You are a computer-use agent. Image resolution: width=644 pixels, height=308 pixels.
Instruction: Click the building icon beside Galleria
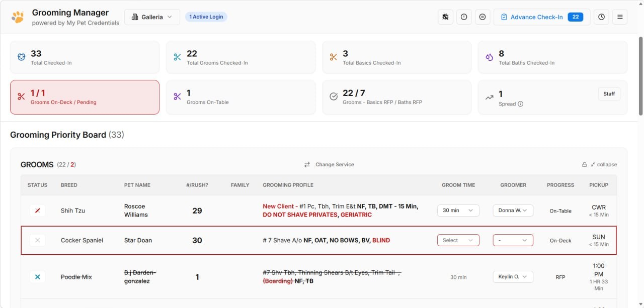pos(135,17)
